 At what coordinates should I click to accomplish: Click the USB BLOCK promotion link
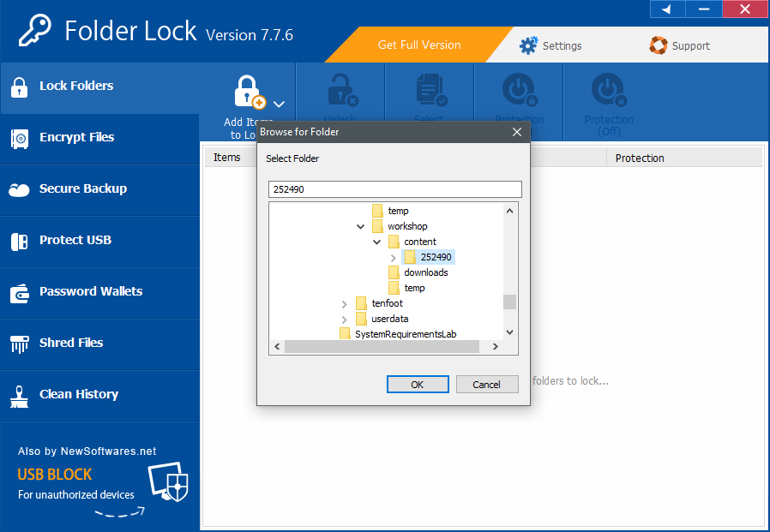55,475
